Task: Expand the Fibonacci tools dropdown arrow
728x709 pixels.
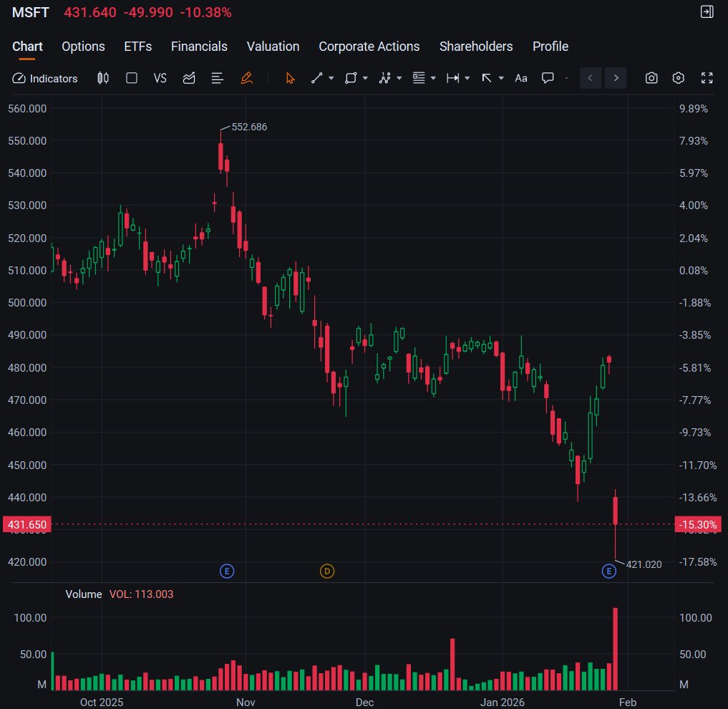Action: (433, 79)
